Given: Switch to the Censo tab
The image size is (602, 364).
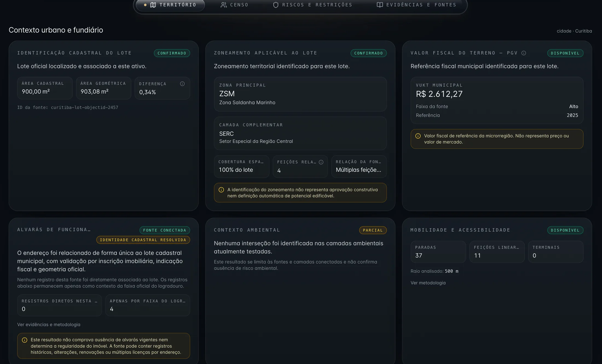Looking at the screenshot, I should (x=235, y=5).
